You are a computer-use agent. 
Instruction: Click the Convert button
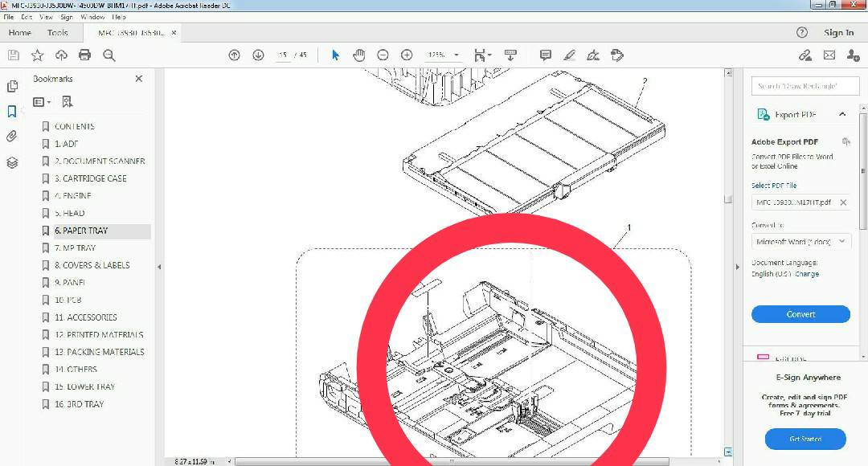800,313
